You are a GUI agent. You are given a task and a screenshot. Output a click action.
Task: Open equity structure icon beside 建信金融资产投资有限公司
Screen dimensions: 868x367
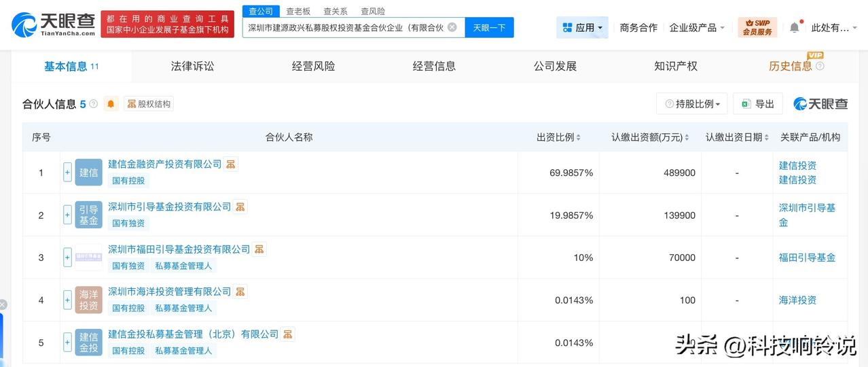click(x=231, y=164)
